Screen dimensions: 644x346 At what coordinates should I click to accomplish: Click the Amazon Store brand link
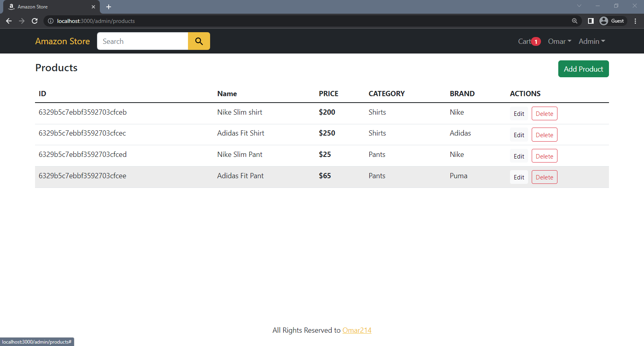coord(62,41)
